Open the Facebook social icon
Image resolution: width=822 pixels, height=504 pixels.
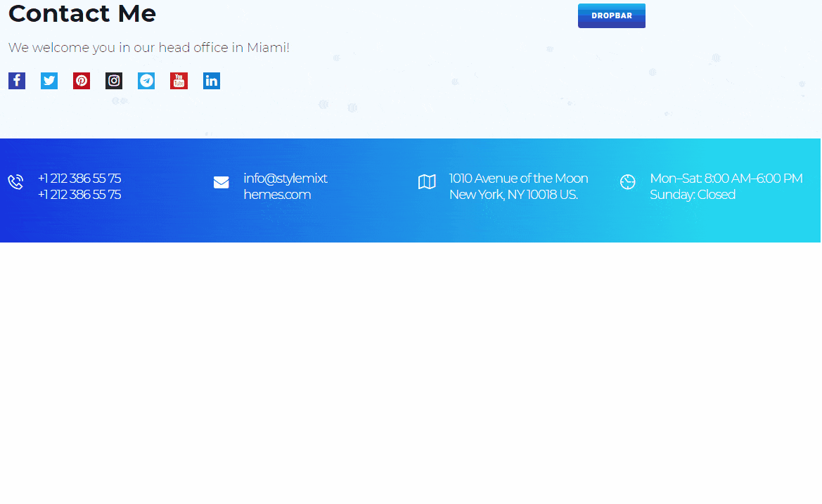tap(17, 81)
